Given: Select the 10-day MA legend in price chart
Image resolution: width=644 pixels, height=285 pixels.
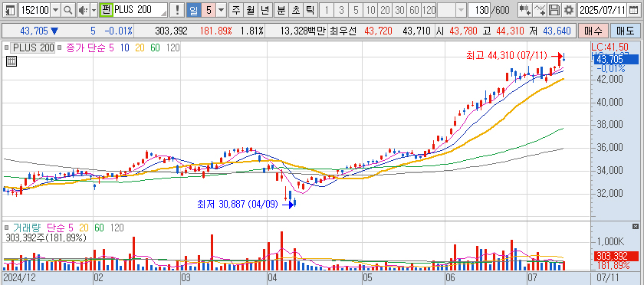Looking at the screenshot, I should 124,48.
